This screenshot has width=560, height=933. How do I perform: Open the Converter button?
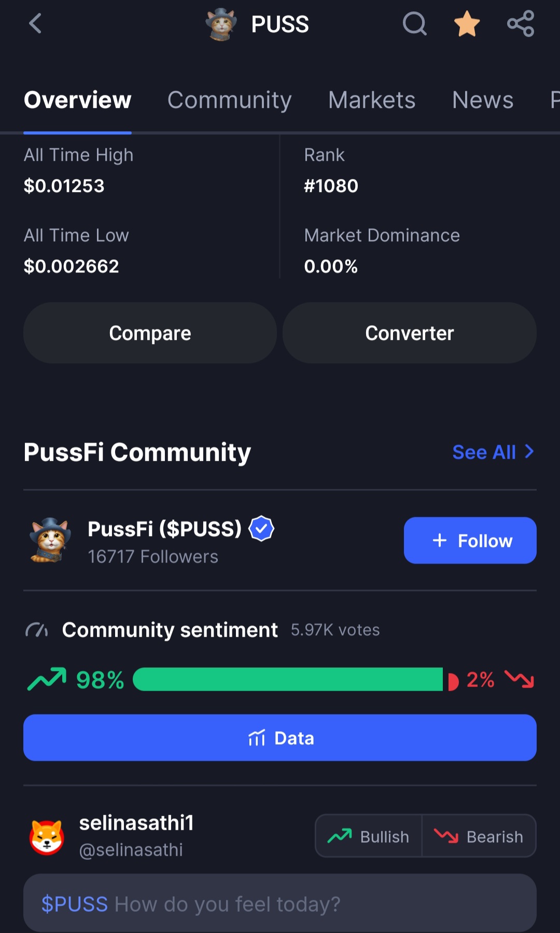click(409, 333)
